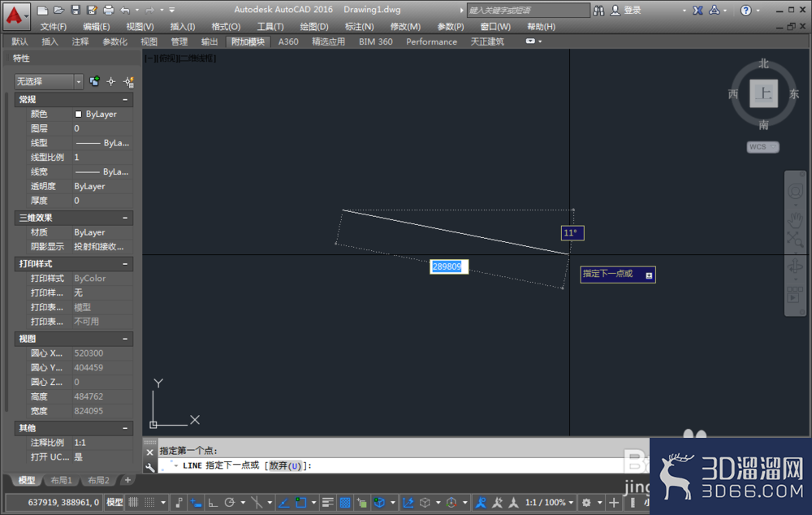Collapse the 三维效果 section
Viewport: 812px width, 515px height.
coord(125,218)
